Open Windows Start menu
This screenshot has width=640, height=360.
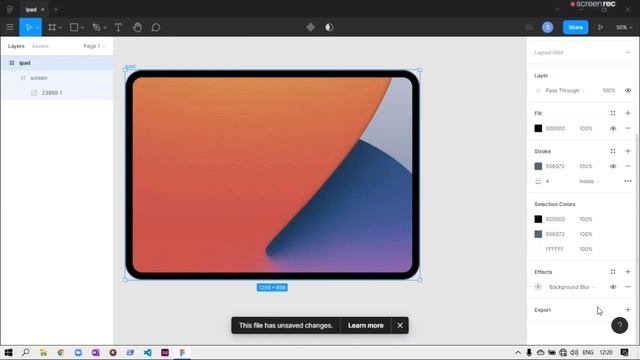[x=9, y=352]
